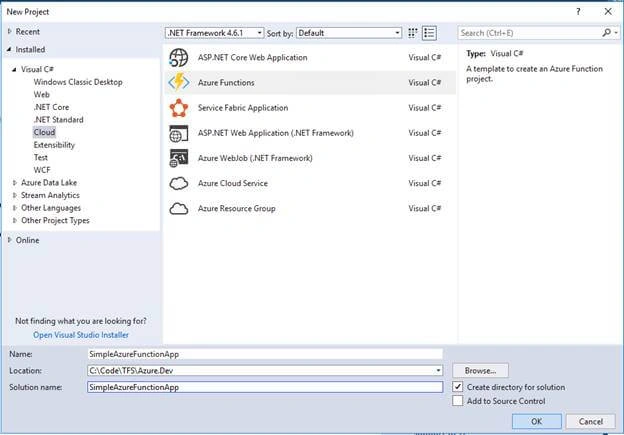Select Service Fabric Application text
The height and width of the screenshot is (435, 624).
coord(243,108)
